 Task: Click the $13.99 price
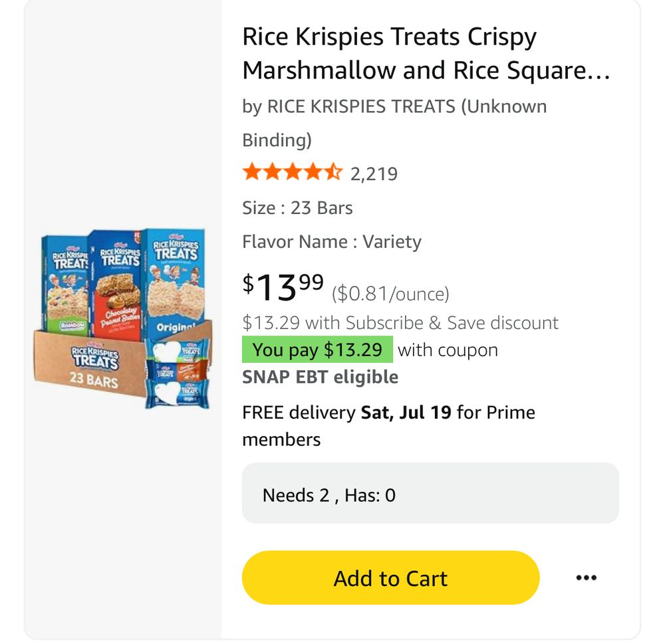[x=283, y=287]
